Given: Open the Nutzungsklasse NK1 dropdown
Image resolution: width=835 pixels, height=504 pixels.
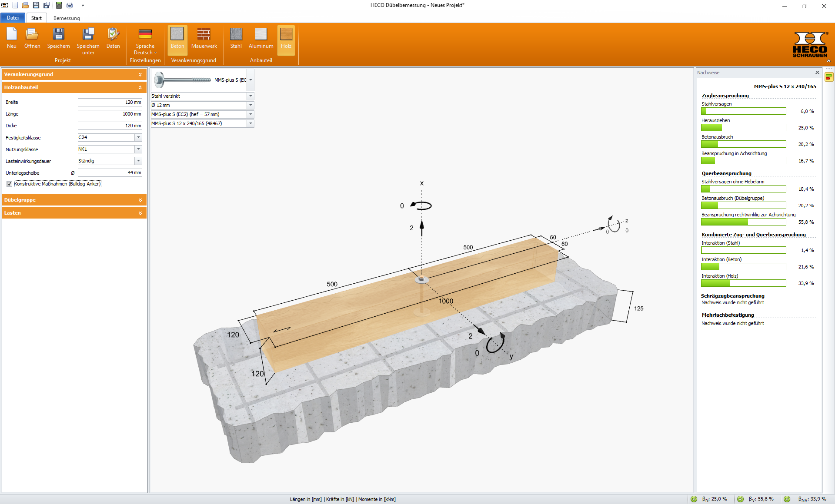Looking at the screenshot, I should (138, 149).
